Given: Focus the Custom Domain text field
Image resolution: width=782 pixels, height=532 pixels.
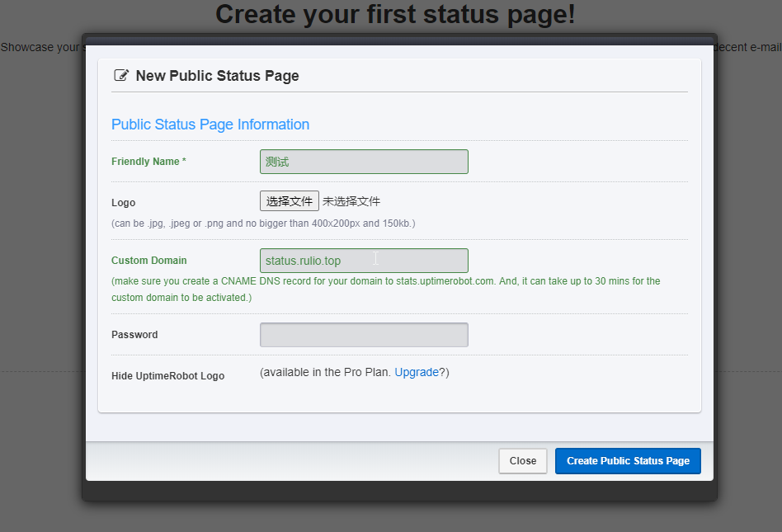Looking at the screenshot, I should click(x=364, y=261).
